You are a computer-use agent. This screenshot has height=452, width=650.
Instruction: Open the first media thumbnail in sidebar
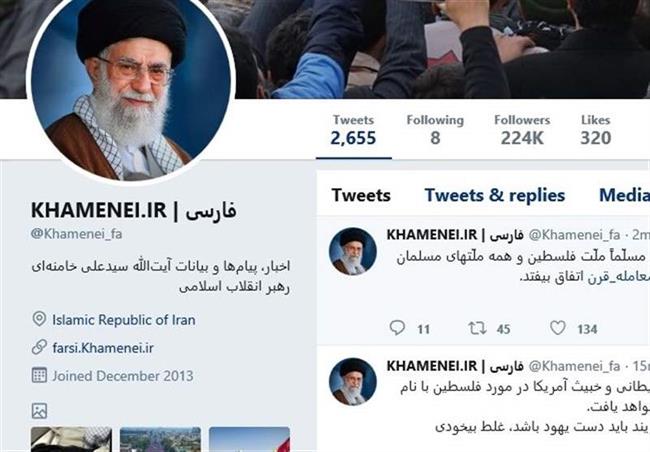(x=71, y=440)
